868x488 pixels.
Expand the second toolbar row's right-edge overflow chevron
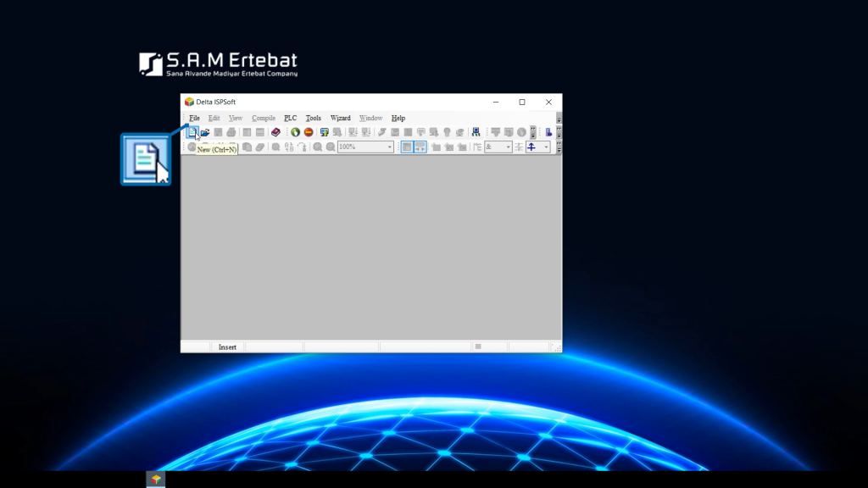(x=559, y=147)
